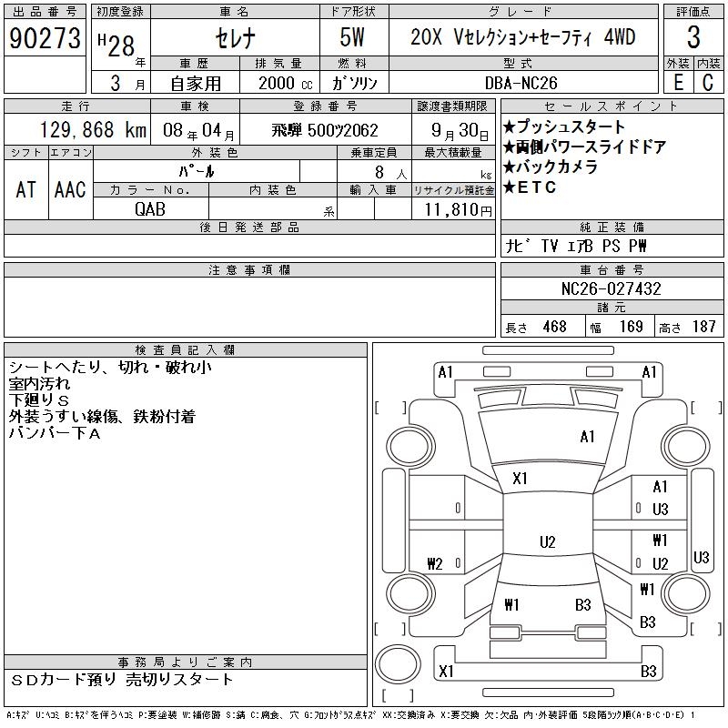Screen dimensions: 728x728
Task: Click note シートへたり、切れ・破れ小
Action: [110, 368]
